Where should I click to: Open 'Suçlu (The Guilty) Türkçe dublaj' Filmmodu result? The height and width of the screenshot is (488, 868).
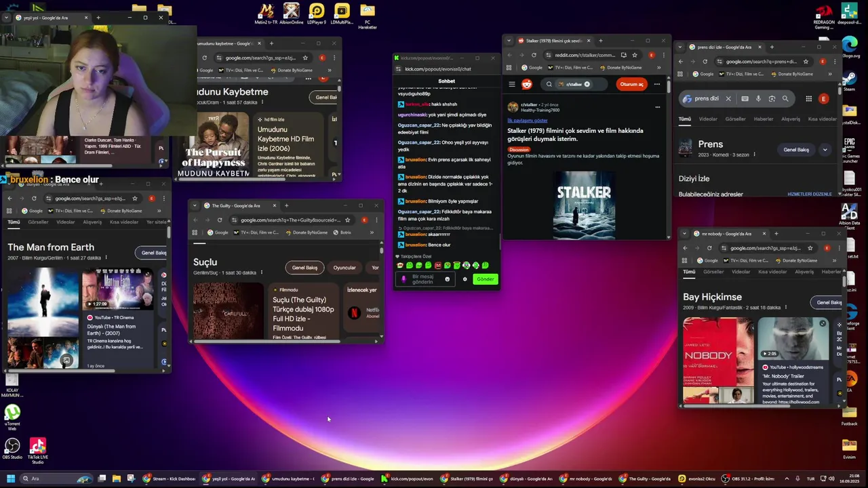(x=303, y=314)
